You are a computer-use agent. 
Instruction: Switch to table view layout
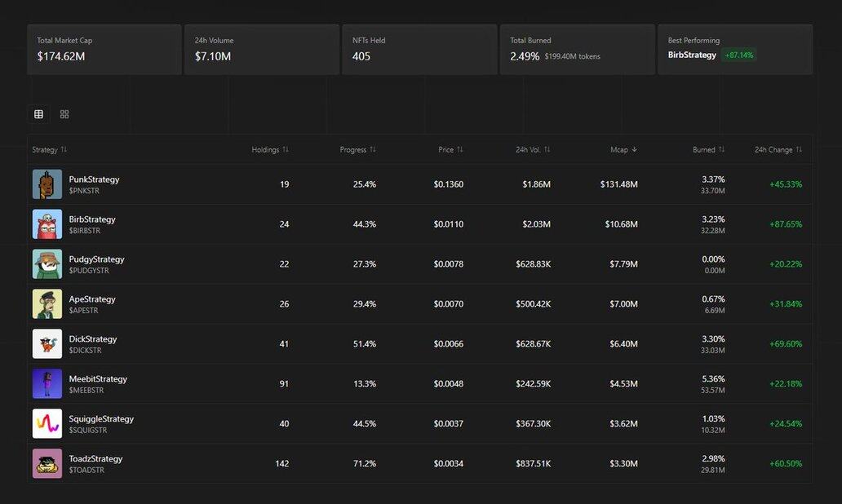click(38, 114)
